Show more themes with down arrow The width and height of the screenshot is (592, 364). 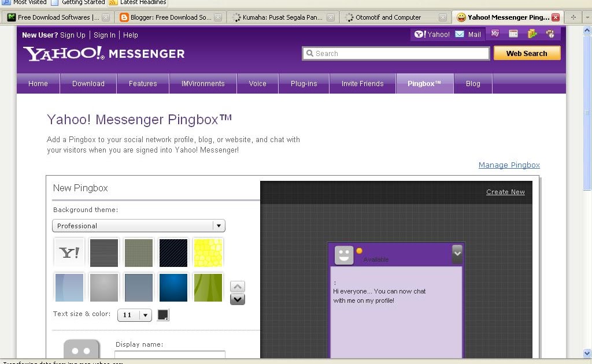click(238, 299)
